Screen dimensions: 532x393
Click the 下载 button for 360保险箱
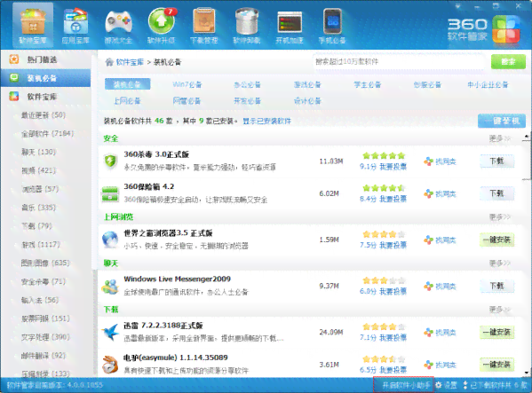pyautogui.click(x=497, y=193)
